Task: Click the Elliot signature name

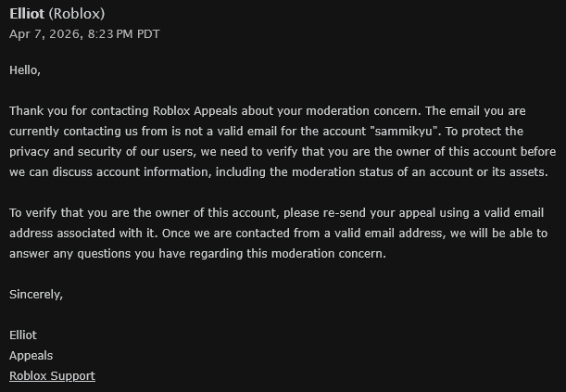Action: coord(23,335)
